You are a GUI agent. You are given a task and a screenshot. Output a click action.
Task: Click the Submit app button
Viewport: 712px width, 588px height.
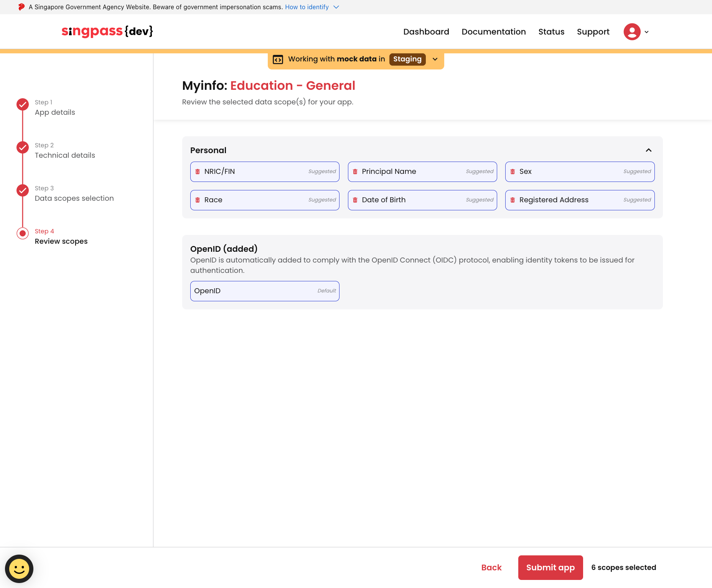coord(550,567)
